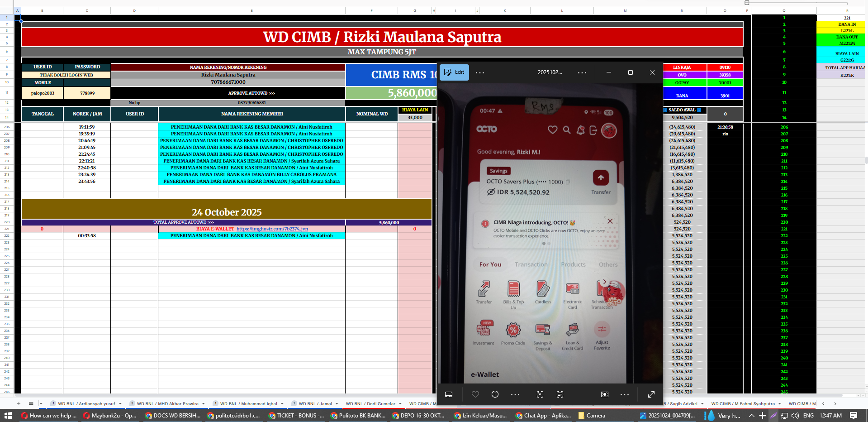Open the DOCS WD BERSIH Chrome taskbar window
Viewport: 868px width, 422px height.
coord(172,415)
